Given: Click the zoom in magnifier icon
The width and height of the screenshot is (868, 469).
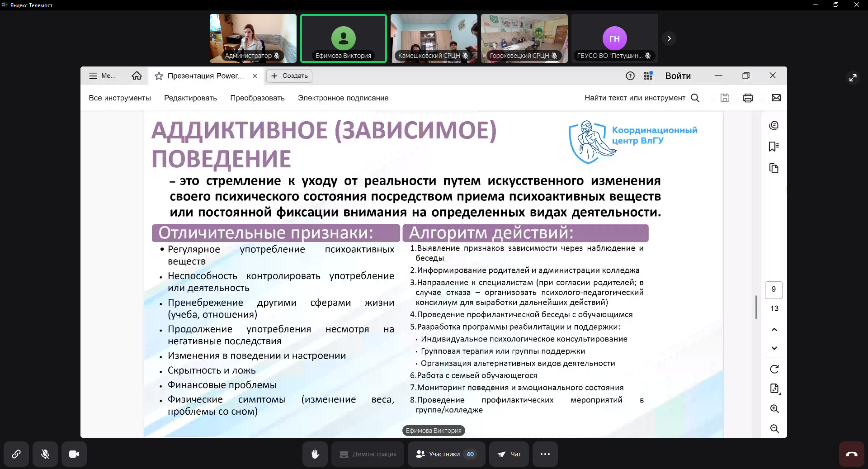Looking at the screenshot, I should coord(774,409).
